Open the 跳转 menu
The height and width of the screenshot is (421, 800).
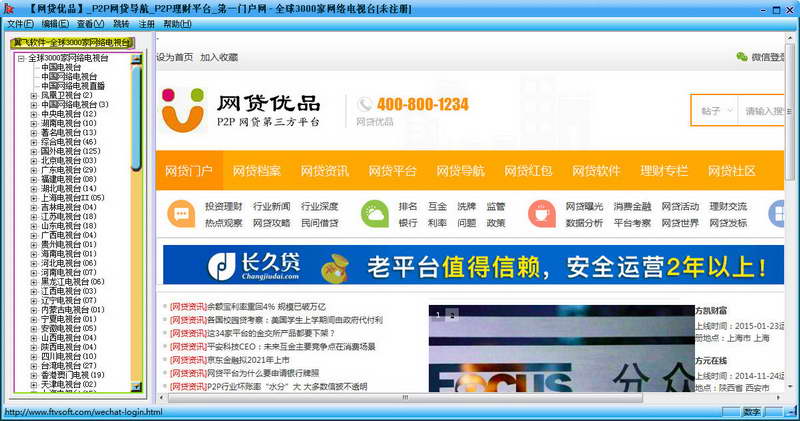(x=121, y=24)
